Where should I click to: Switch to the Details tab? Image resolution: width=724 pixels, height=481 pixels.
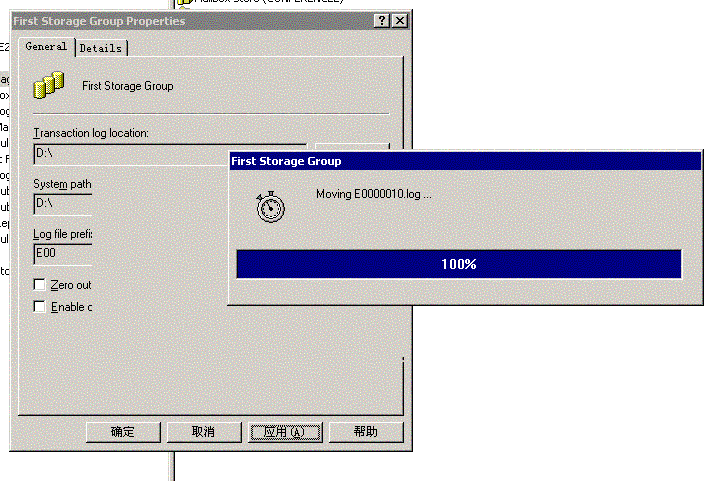101,48
